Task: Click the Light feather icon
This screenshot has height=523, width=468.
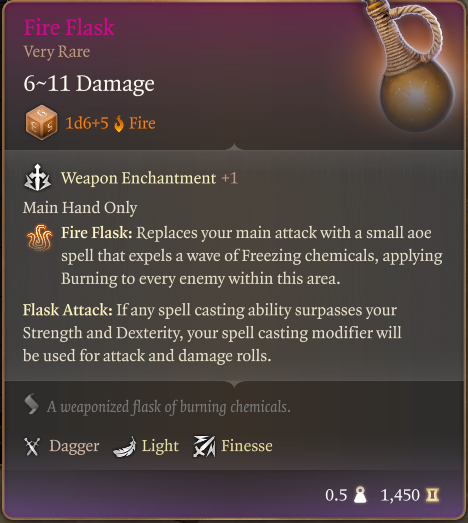Action: (124, 447)
